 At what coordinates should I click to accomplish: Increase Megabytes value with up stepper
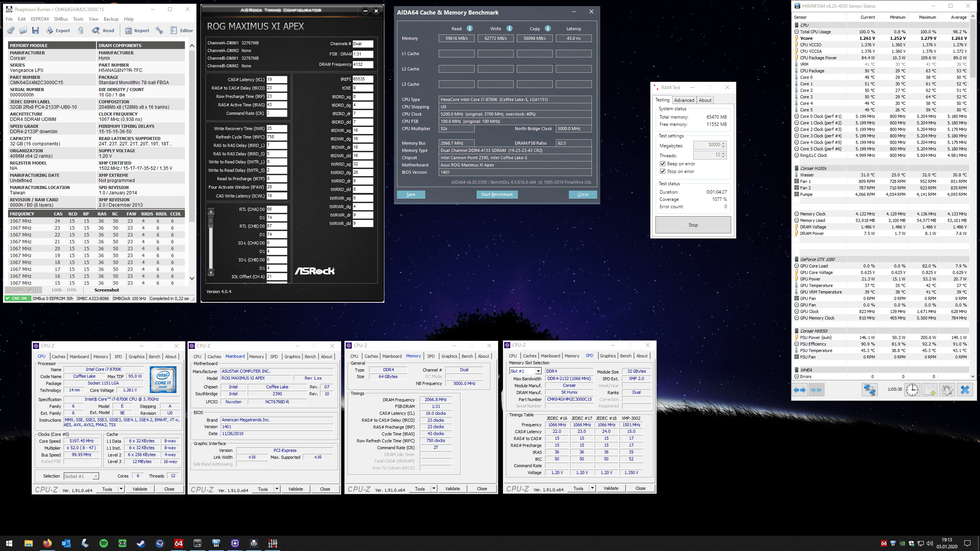pos(724,143)
